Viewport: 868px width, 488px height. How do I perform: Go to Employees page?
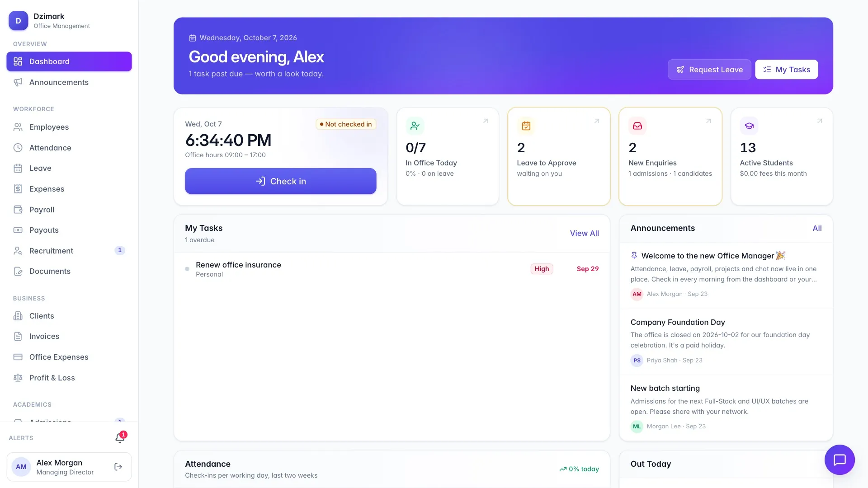69,127
